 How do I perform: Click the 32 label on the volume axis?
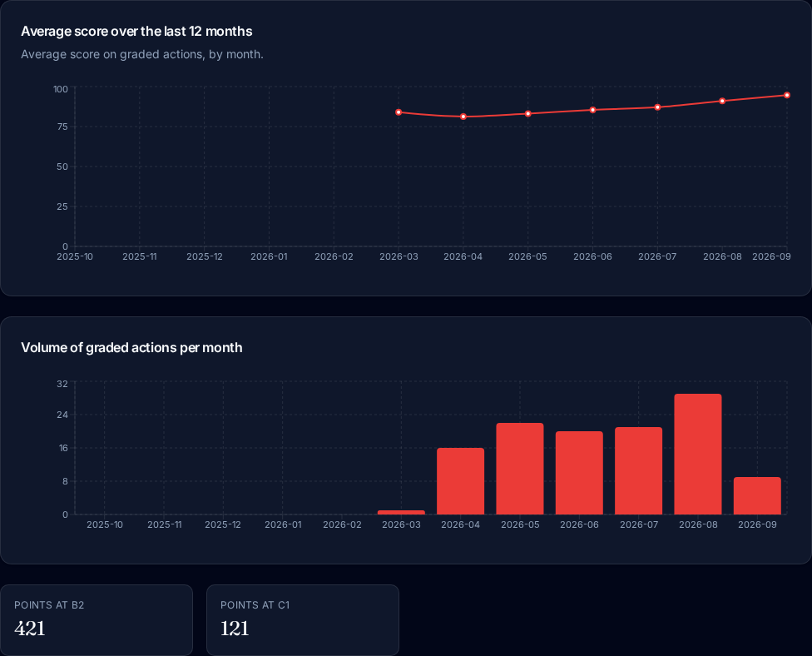tap(62, 384)
